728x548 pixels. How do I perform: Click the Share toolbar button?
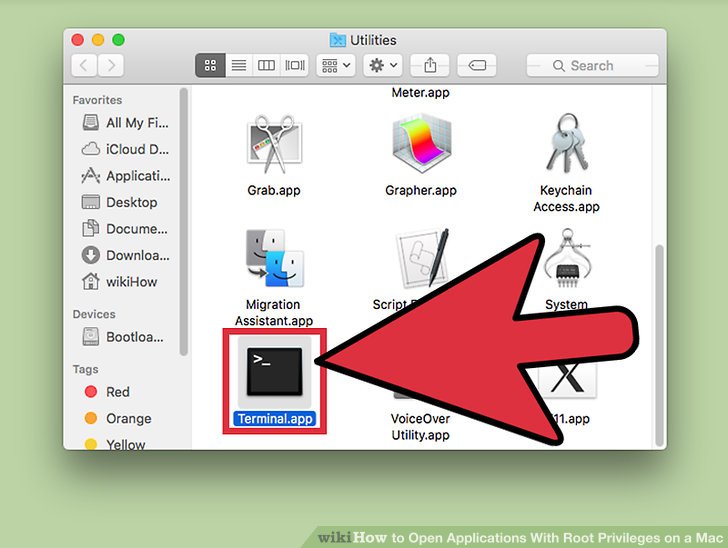(x=430, y=65)
